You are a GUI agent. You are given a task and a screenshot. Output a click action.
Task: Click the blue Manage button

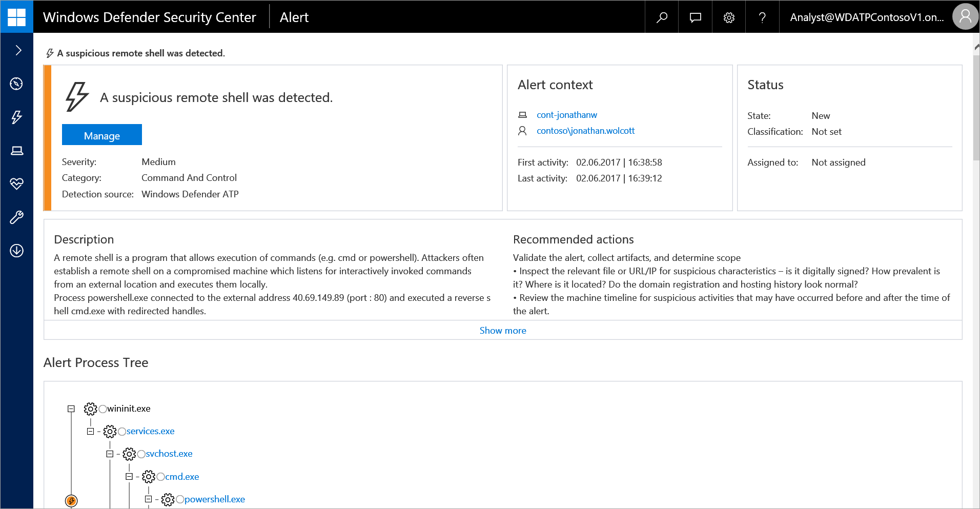click(101, 135)
